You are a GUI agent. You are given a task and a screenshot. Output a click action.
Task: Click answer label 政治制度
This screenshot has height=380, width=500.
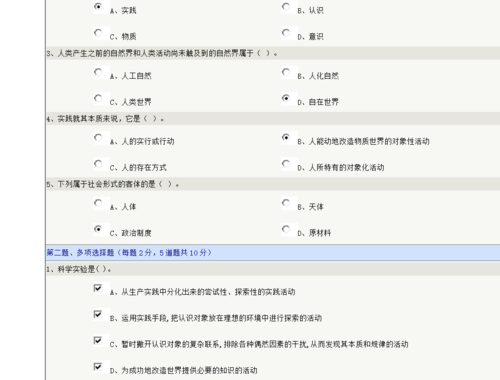point(136,233)
